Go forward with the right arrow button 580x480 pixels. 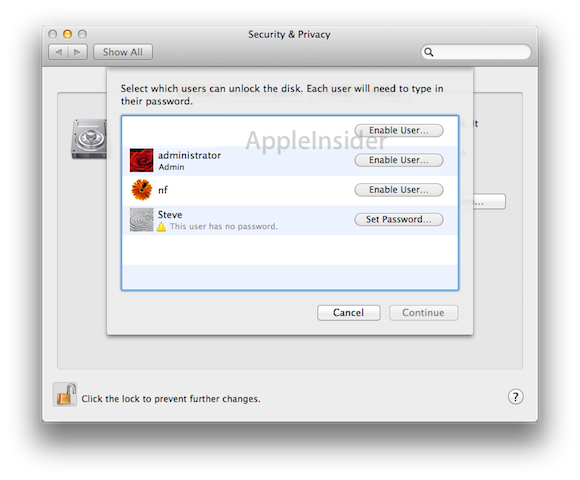point(78,52)
